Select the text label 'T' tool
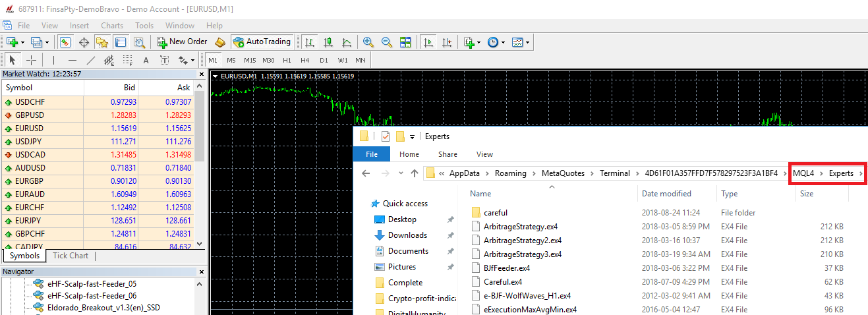The image size is (868, 315). coord(165,60)
